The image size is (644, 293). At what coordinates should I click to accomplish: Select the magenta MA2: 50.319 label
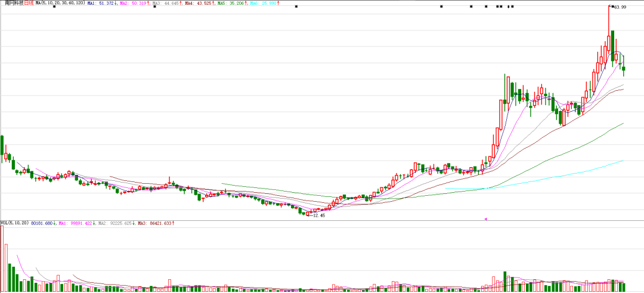[134, 3]
